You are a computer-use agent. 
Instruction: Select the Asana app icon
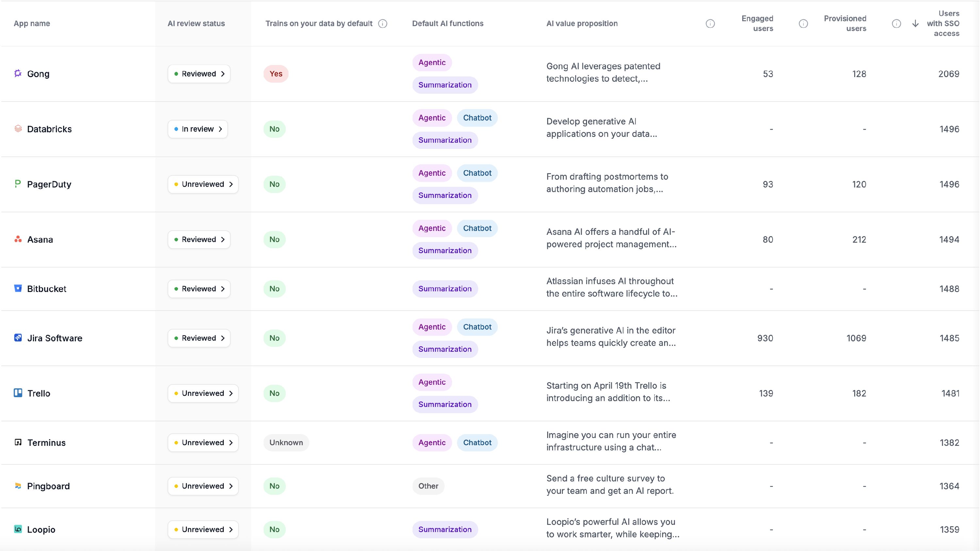[18, 239]
